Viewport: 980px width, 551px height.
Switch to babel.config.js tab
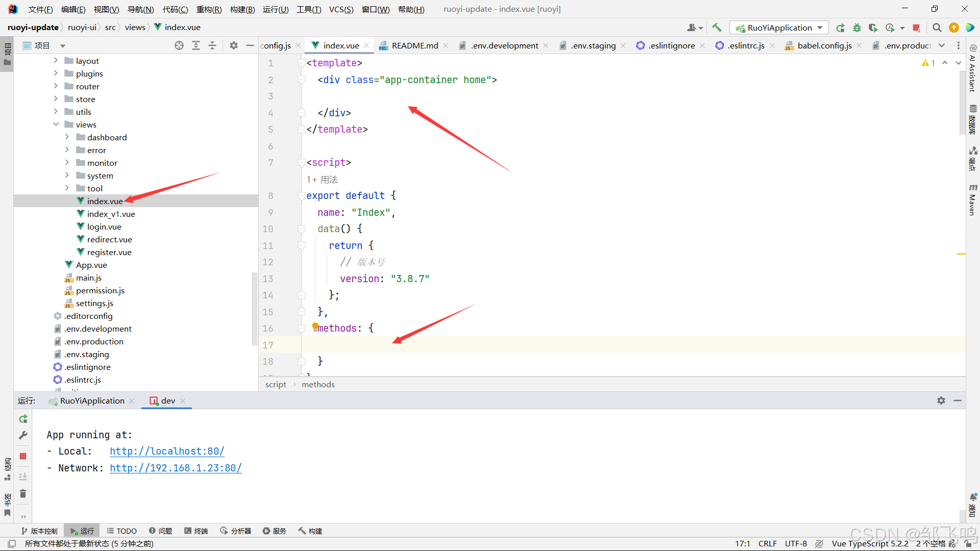point(824,45)
